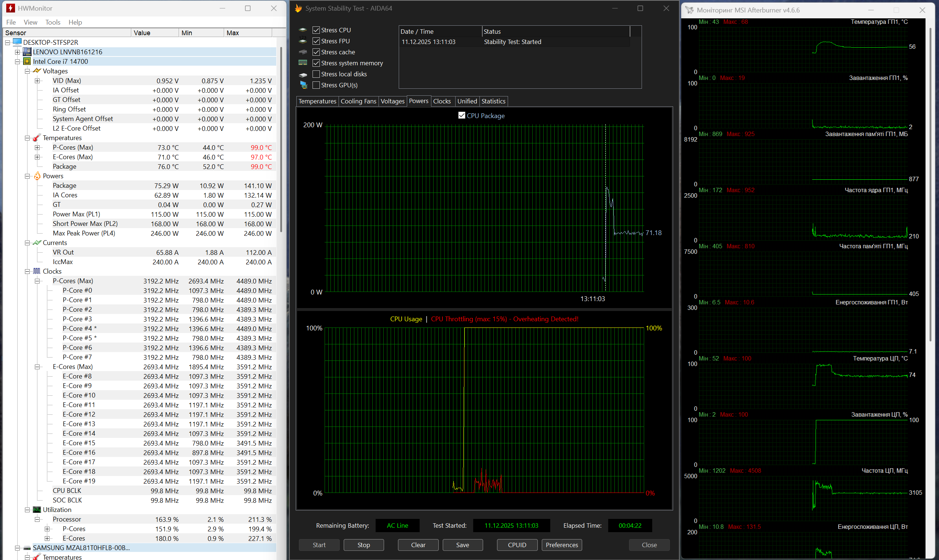Open the CPUID panel button
The width and height of the screenshot is (939, 560).
(x=517, y=545)
